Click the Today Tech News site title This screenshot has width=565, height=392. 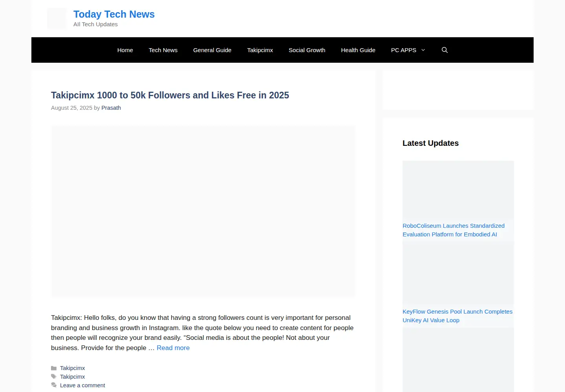pos(114,14)
